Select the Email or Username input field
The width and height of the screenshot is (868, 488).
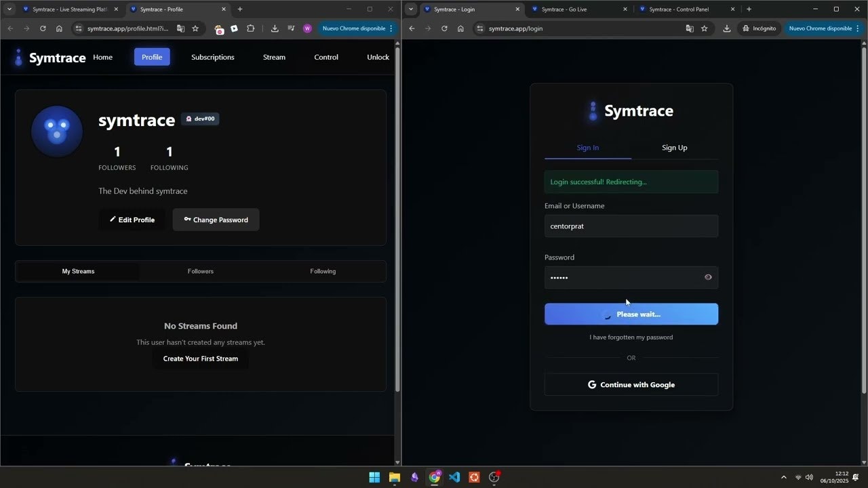coord(631,226)
